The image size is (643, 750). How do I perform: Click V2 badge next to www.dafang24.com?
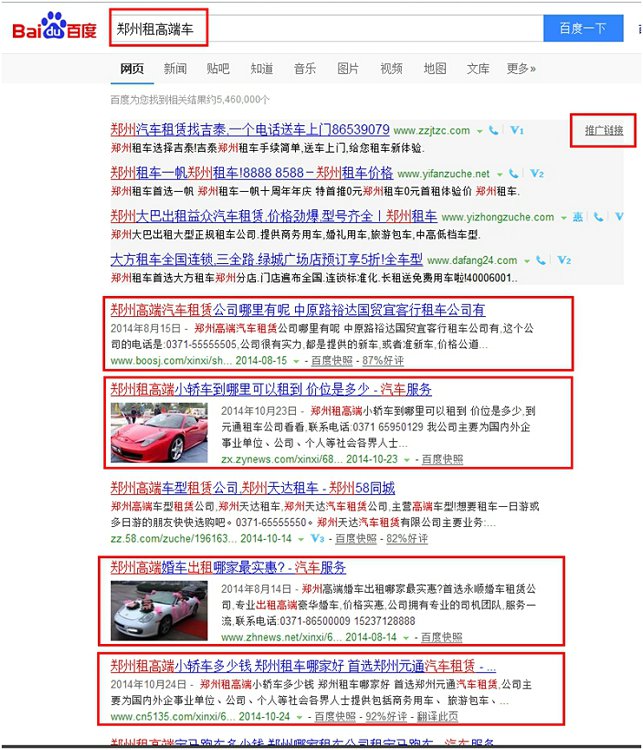[x=564, y=260]
